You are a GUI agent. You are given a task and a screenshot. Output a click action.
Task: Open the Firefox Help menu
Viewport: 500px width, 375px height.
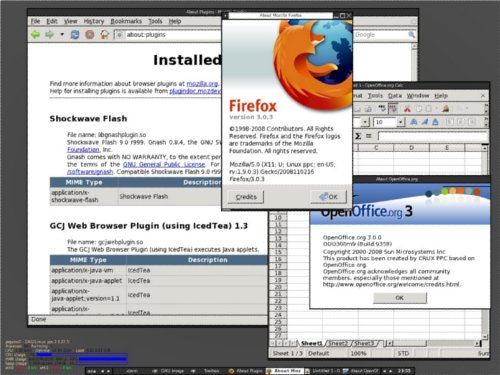click(175, 21)
